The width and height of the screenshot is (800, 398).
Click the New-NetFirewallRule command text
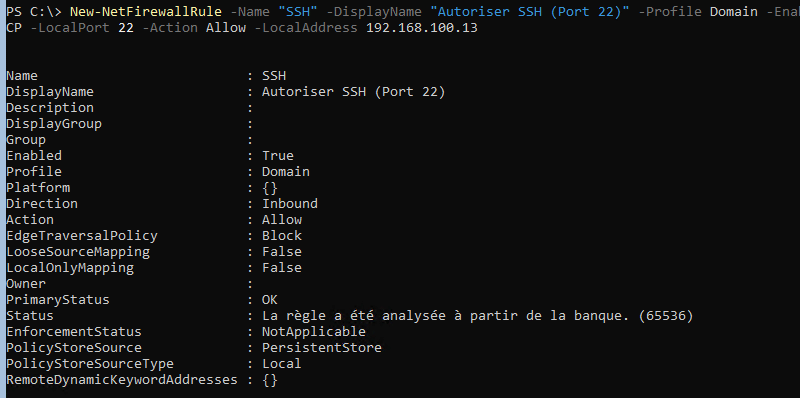146,12
